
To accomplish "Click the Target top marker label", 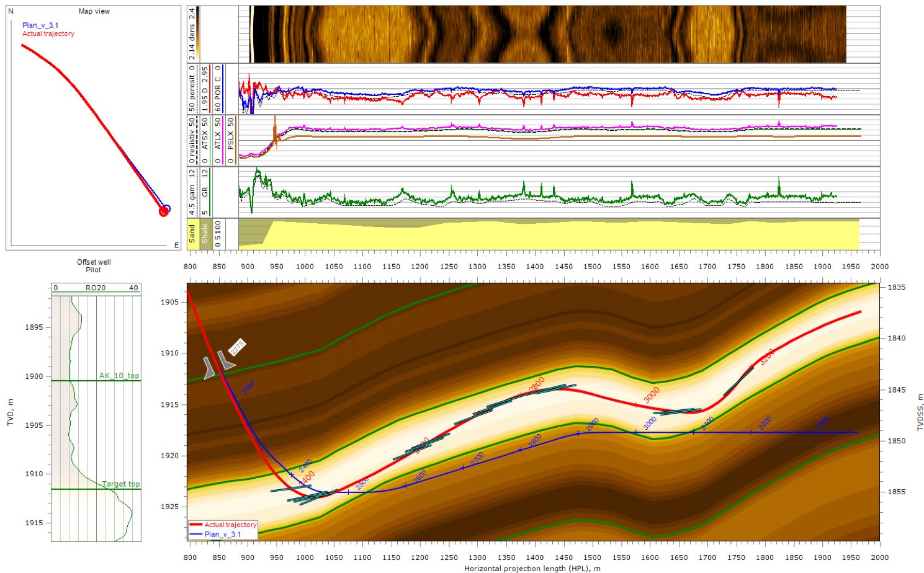I will (x=121, y=484).
